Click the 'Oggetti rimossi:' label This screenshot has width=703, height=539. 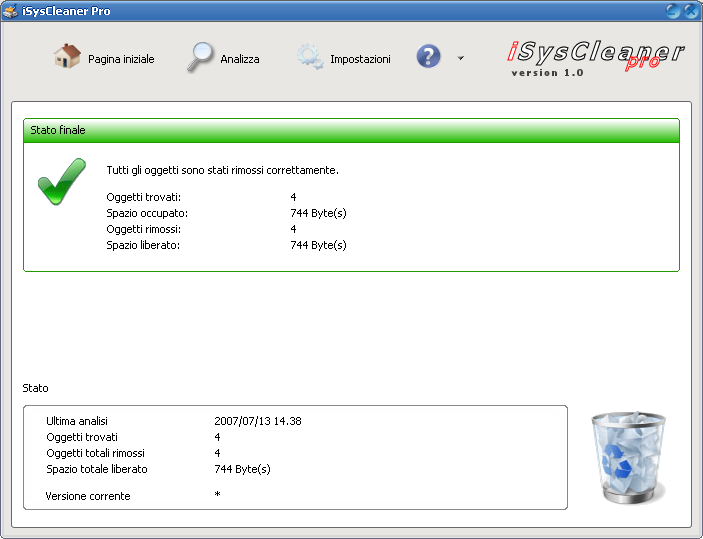(143, 229)
